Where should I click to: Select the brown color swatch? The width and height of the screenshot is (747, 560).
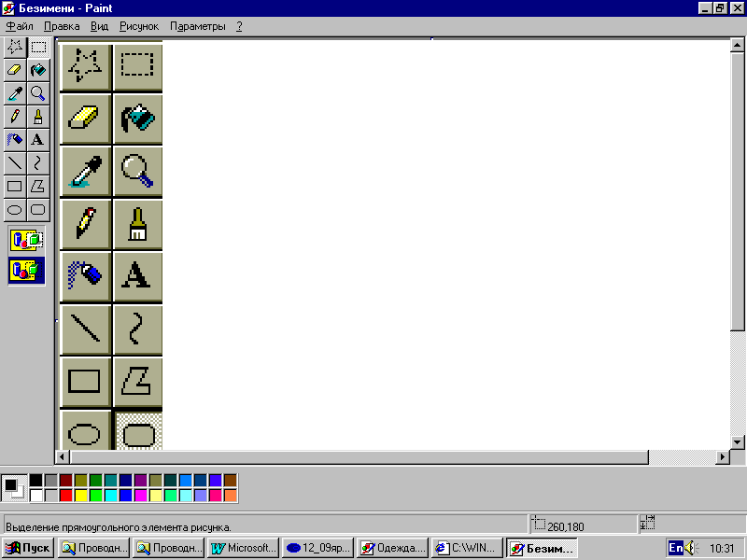[230, 480]
